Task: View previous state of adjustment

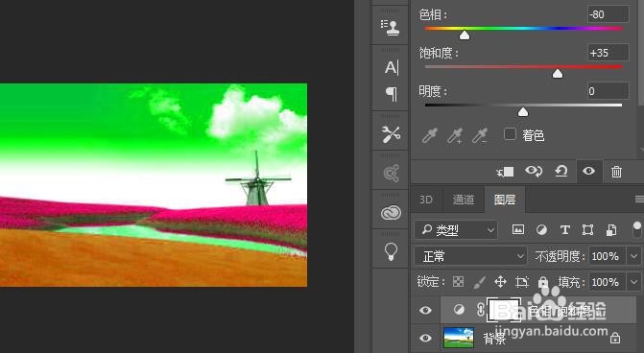Action: (x=534, y=171)
